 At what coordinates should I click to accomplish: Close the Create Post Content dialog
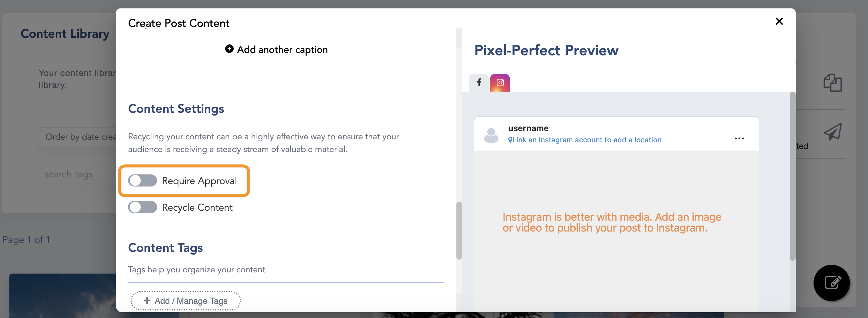click(x=779, y=21)
